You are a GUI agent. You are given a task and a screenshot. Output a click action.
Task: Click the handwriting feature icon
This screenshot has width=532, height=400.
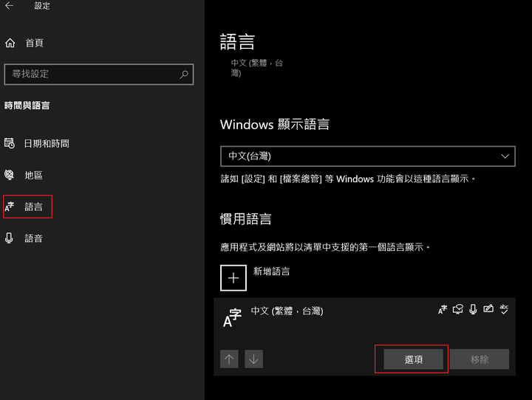point(488,308)
